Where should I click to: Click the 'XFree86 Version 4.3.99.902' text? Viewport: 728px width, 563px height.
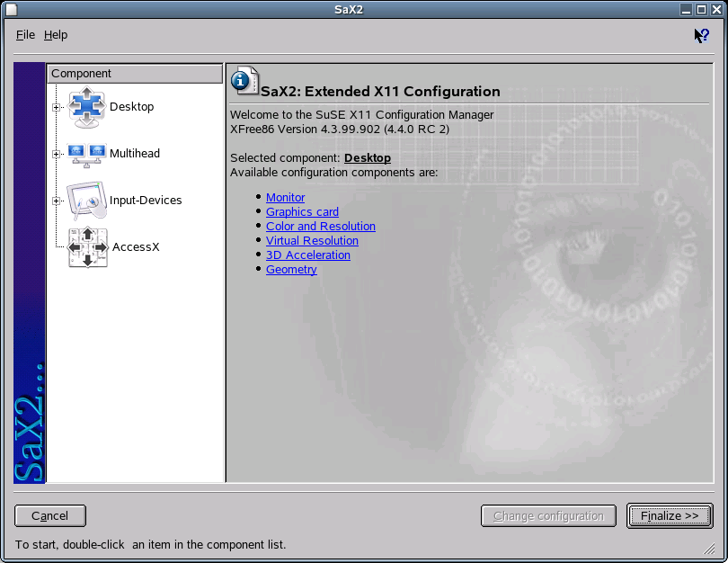[x=305, y=130]
